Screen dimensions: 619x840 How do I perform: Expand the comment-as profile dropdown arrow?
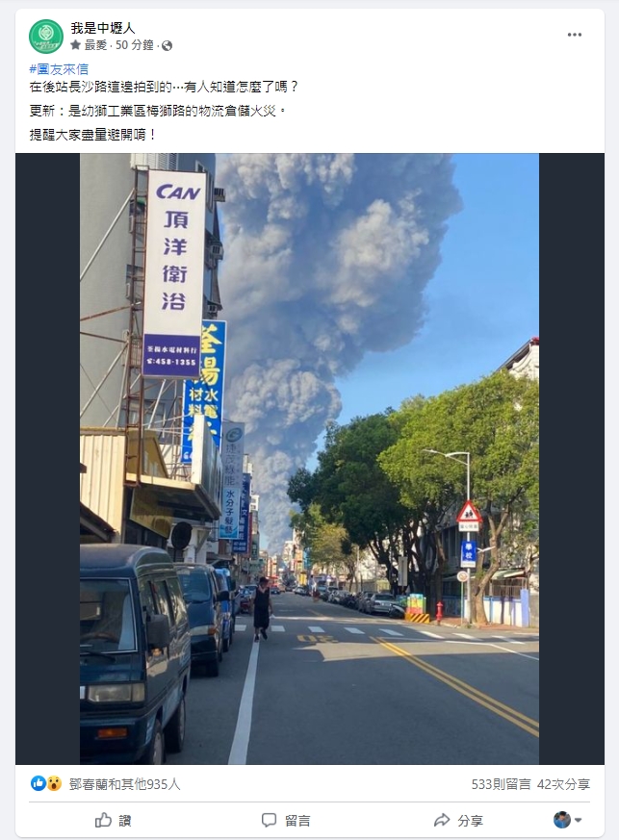579,820
